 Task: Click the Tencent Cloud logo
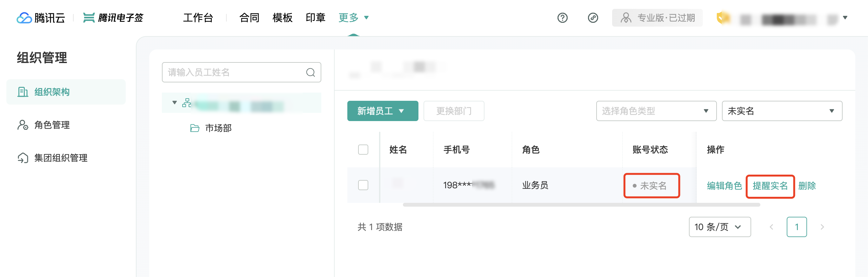(x=41, y=18)
